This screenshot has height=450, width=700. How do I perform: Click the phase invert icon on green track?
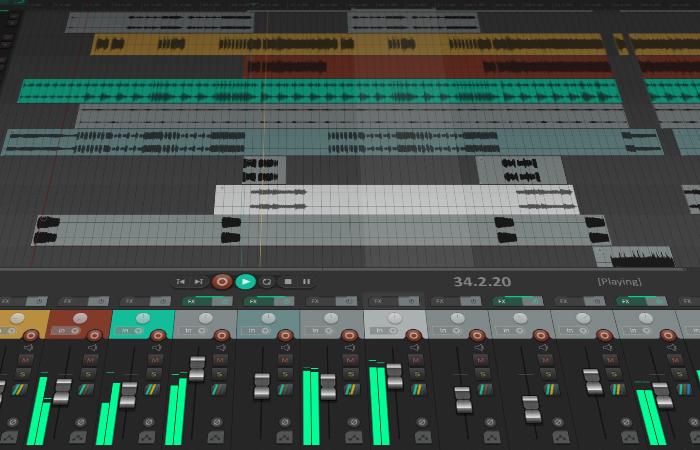(x=150, y=421)
